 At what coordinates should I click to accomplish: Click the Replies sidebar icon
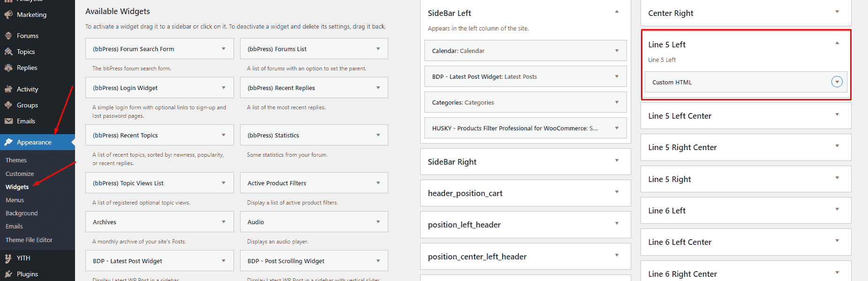click(x=8, y=68)
